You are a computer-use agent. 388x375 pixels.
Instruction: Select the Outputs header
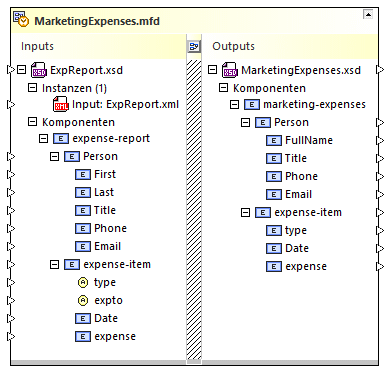tap(234, 46)
